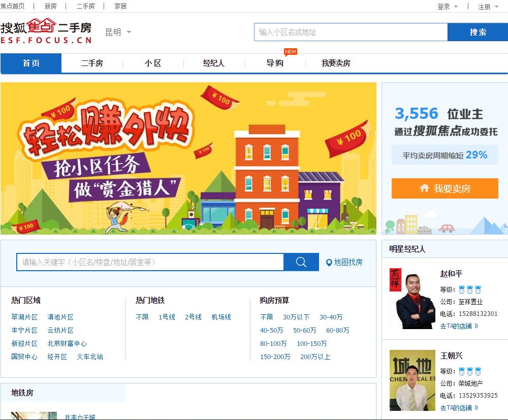Click agent 赵和平's photo
The width and height of the screenshot is (508, 420).
412,299
